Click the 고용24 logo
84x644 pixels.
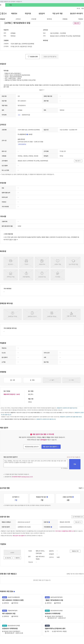click(x=3, y=14)
